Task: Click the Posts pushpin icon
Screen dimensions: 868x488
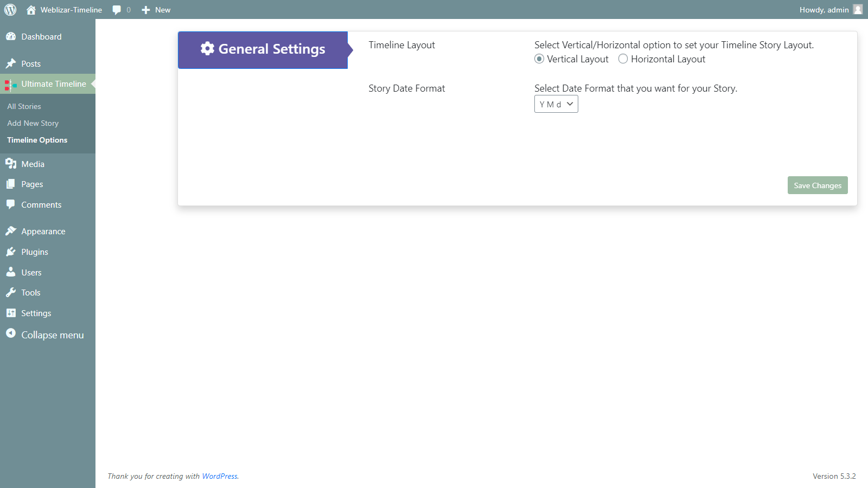Action: 11,63
